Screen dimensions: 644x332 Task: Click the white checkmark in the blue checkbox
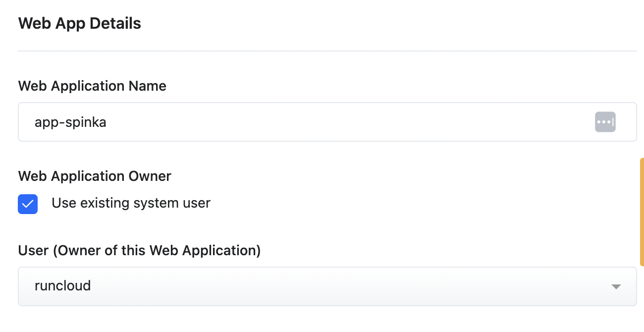coord(28,204)
